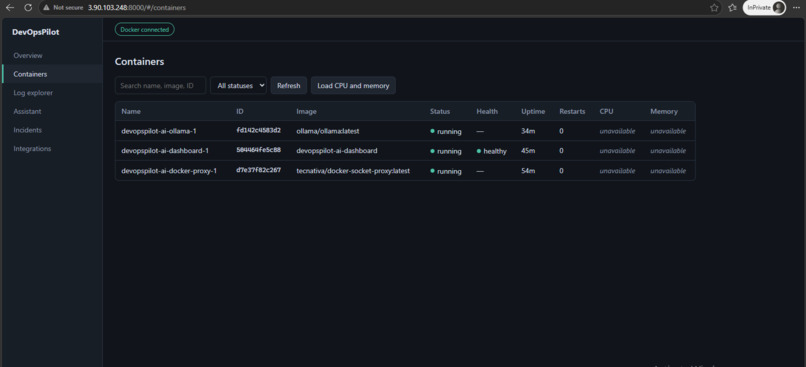Click the Name column header
This screenshot has width=806, height=367.
131,111
